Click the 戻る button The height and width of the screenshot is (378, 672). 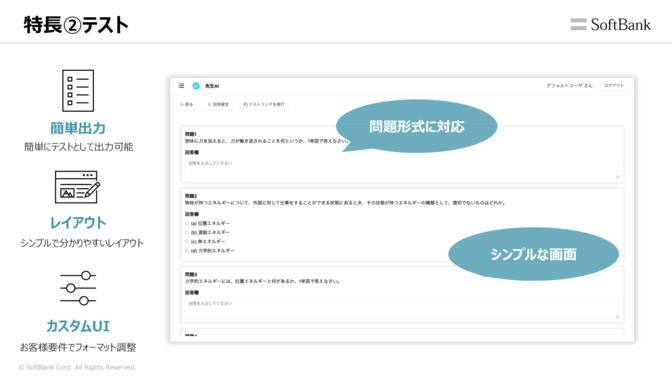(x=186, y=104)
